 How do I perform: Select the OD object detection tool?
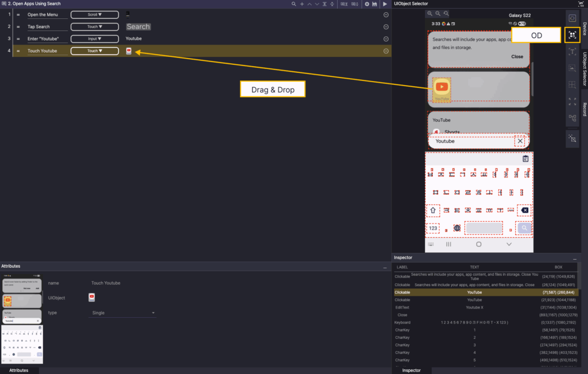point(572,35)
